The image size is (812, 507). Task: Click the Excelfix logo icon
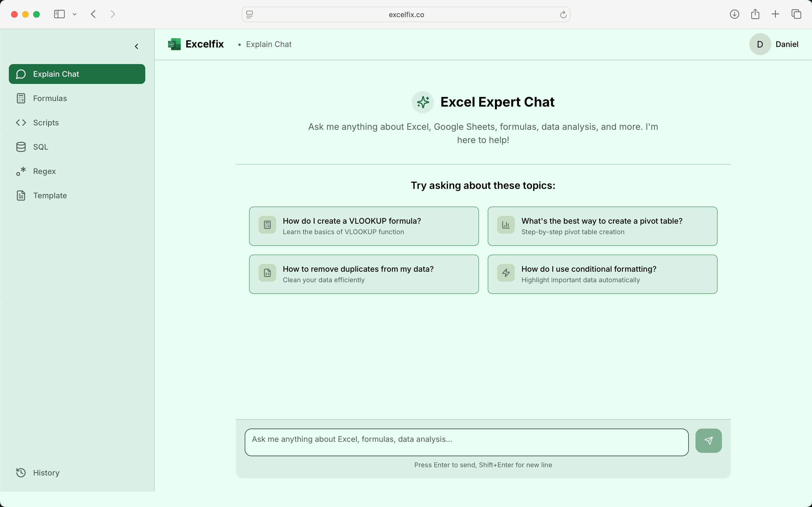coord(174,44)
